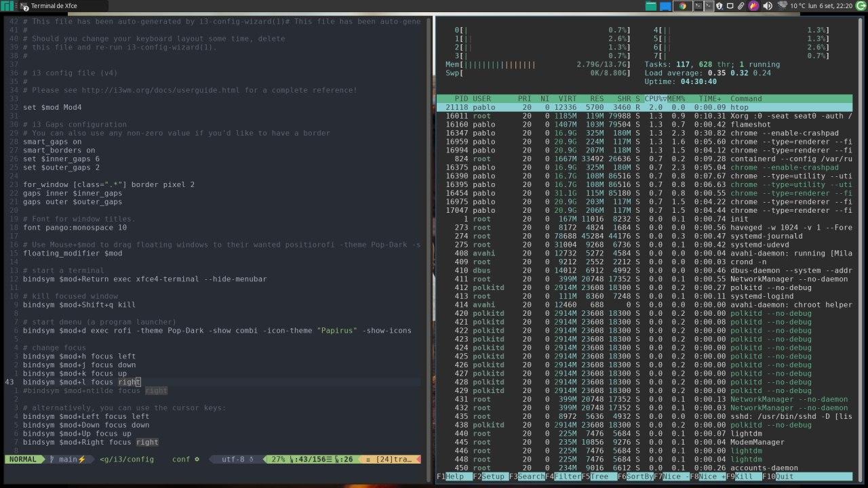The image size is (868, 488).
Task: Select the first terminal icon in panel
Action: [697, 6]
